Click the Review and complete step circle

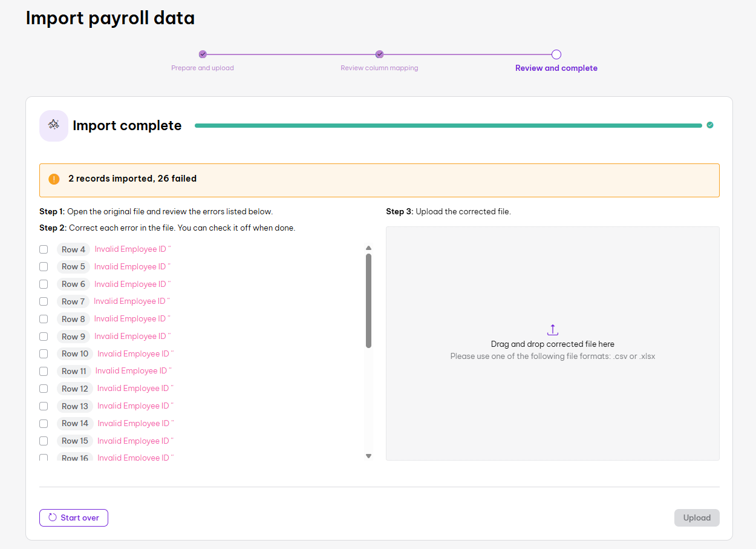[x=556, y=54]
